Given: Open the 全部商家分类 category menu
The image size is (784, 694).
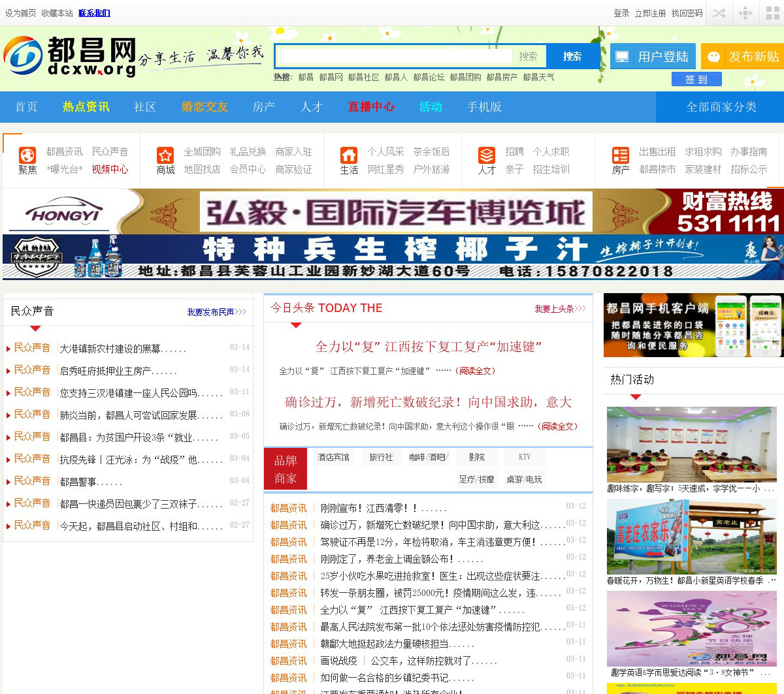Looking at the screenshot, I should (x=721, y=107).
